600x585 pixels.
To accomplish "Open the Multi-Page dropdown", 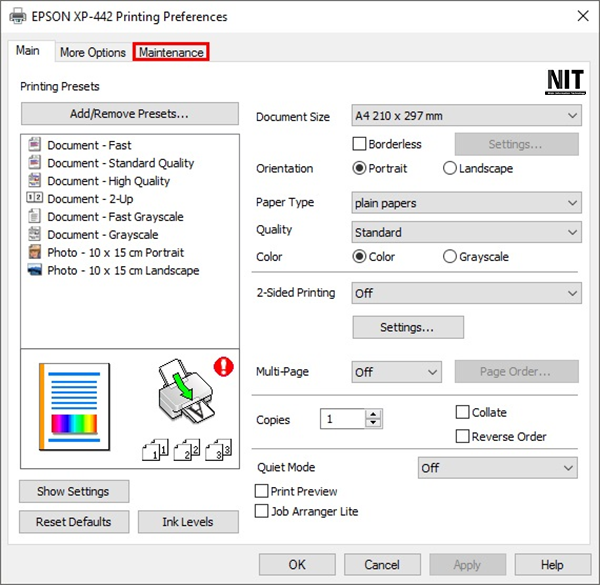I will (x=396, y=372).
